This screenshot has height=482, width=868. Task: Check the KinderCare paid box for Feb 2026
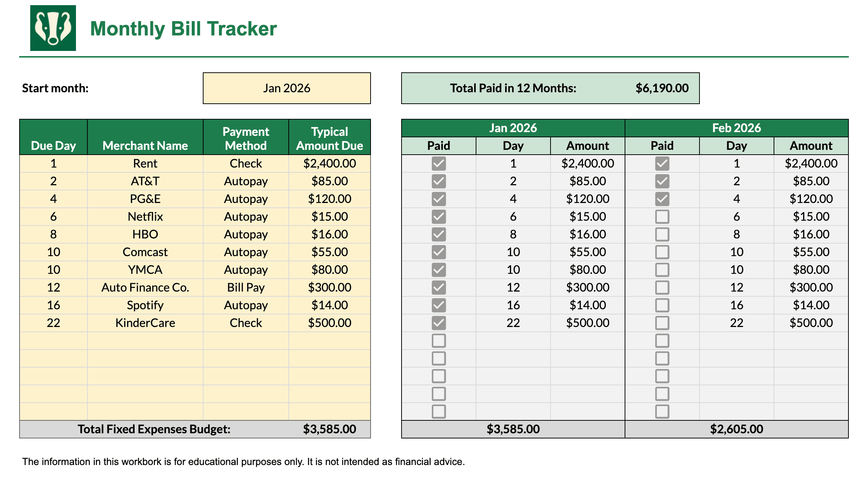point(662,323)
